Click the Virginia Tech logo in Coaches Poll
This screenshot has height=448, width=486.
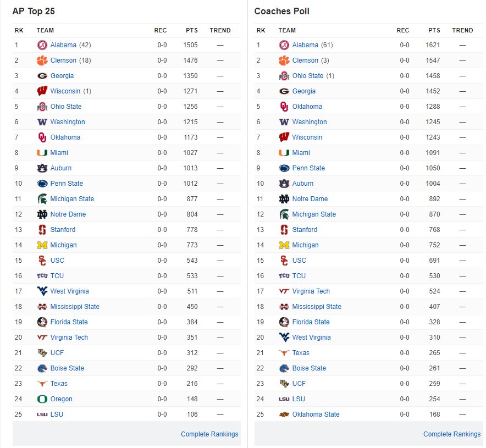pos(284,291)
